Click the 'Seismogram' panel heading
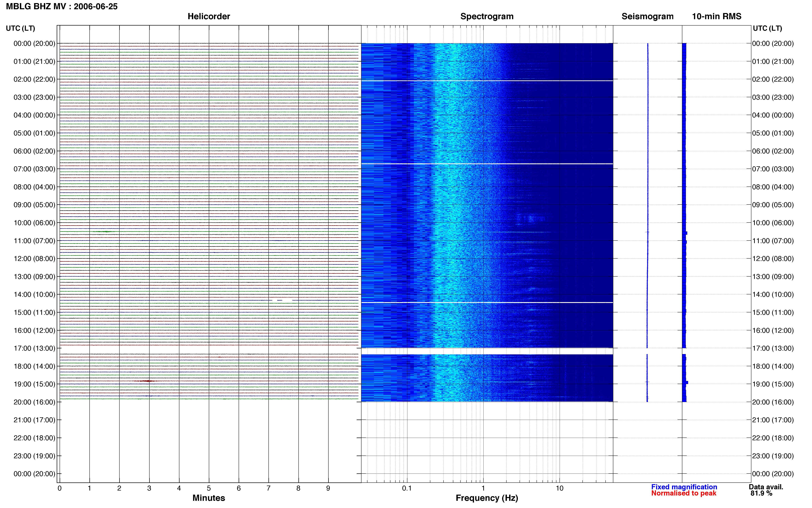This screenshot has width=812, height=508. click(648, 16)
